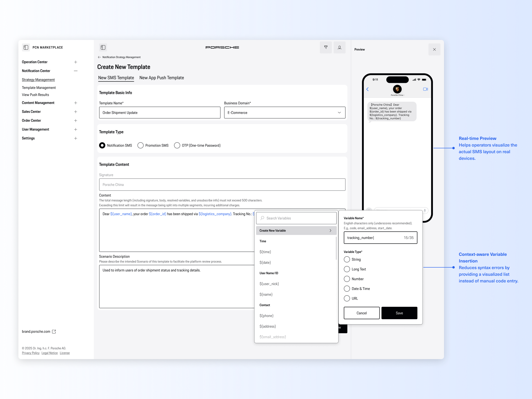532x399 pixels.
Task: Click back chevron in phone preview
Action: coord(368,89)
